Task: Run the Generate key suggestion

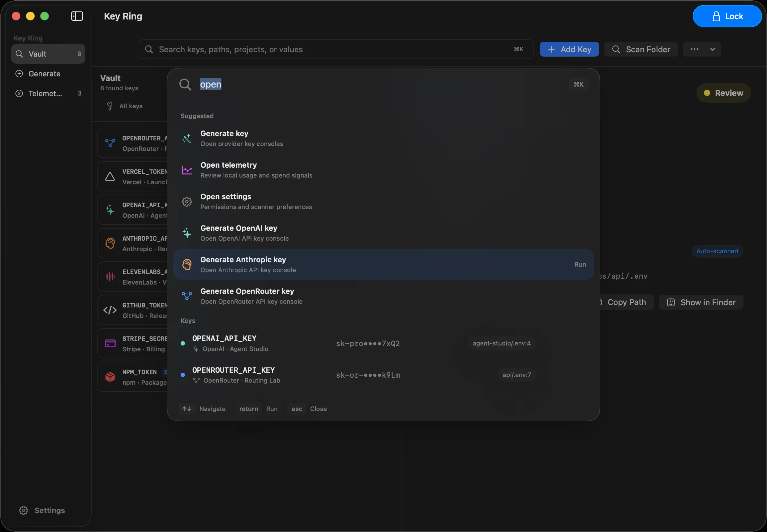Action: pyautogui.click(x=383, y=138)
